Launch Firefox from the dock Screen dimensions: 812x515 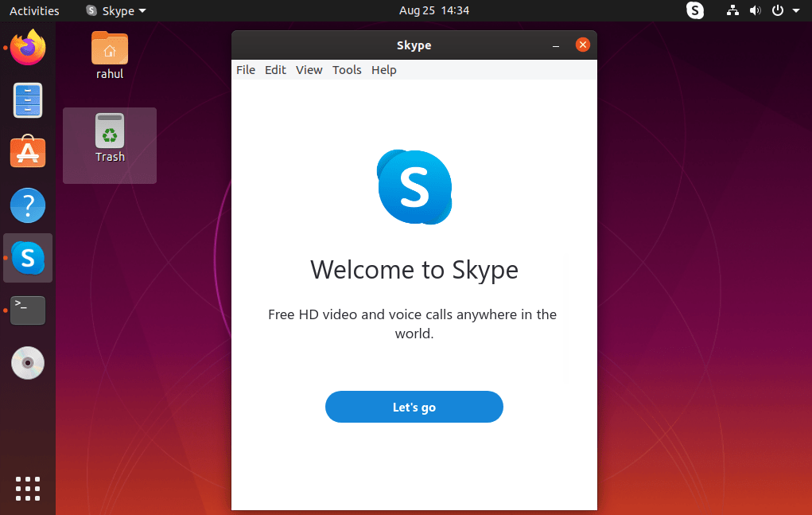click(28, 48)
